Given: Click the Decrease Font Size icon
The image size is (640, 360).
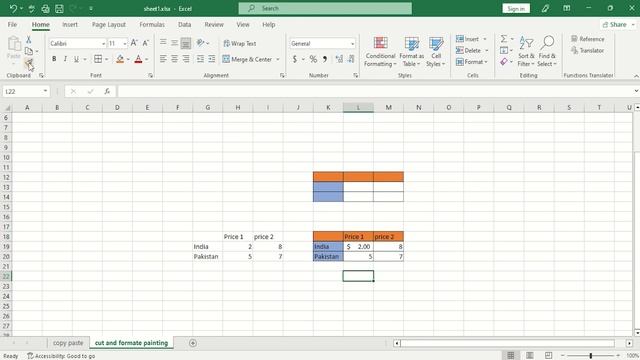Looking at the screenshot, I should pos(145,43).
